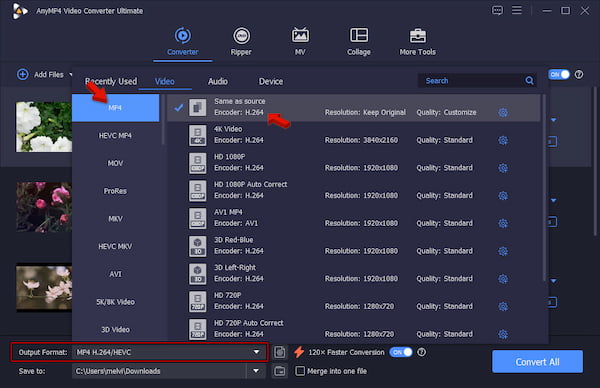This screenshot has width=600, height=388.
Task: Click the 4K Video format icon
Action: [197, 135]
